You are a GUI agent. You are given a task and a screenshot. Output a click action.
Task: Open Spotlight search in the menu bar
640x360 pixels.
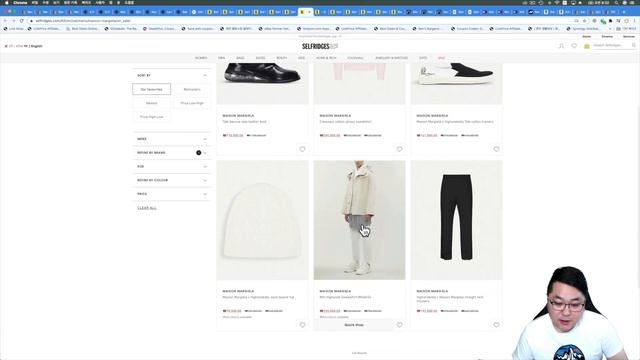coord(616,2)
